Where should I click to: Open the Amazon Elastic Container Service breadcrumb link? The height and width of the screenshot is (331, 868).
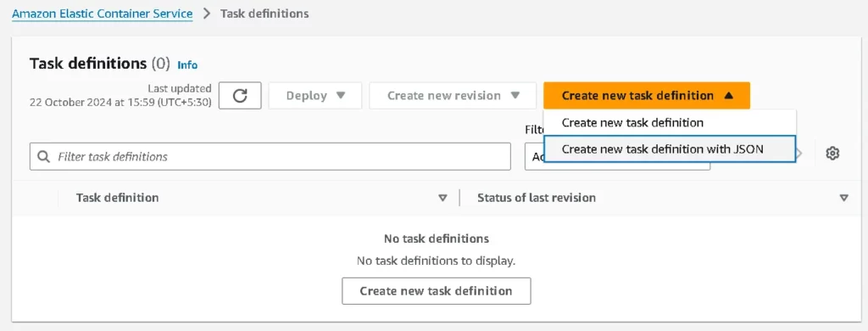click(103, 14)
